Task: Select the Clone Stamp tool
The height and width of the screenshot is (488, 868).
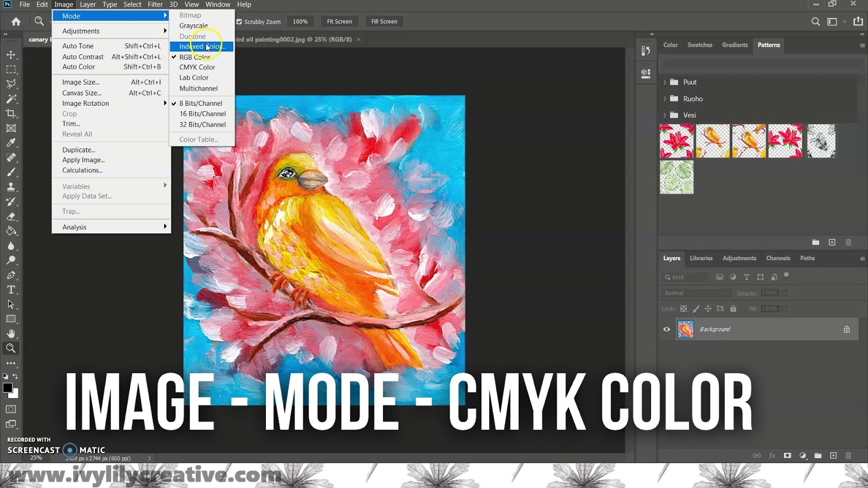Action: (11, 187)
